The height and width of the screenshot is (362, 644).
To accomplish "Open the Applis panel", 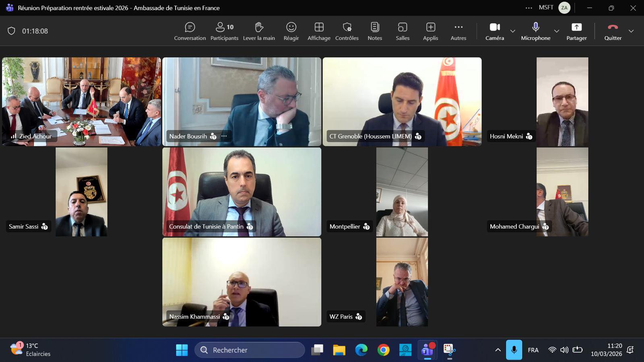I will [x=430, y=31].
